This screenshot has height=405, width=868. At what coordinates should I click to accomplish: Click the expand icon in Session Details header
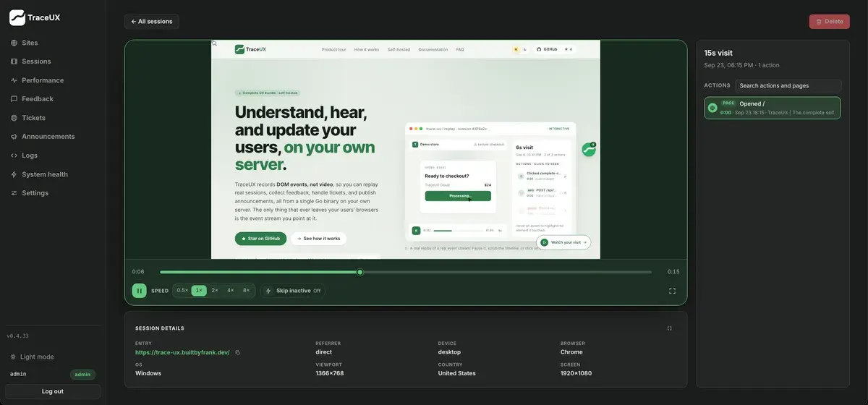pyautogui.click(x=669, y=328)
